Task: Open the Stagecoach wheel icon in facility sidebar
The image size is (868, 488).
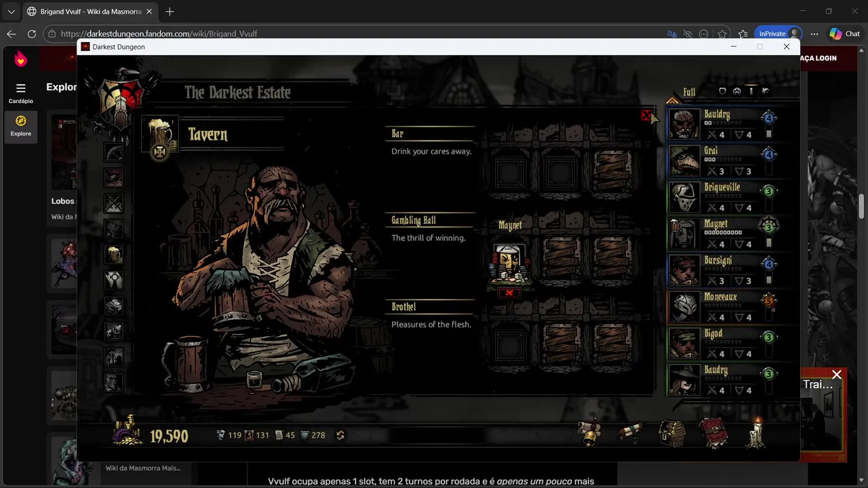Action: [x=113, y=152]
